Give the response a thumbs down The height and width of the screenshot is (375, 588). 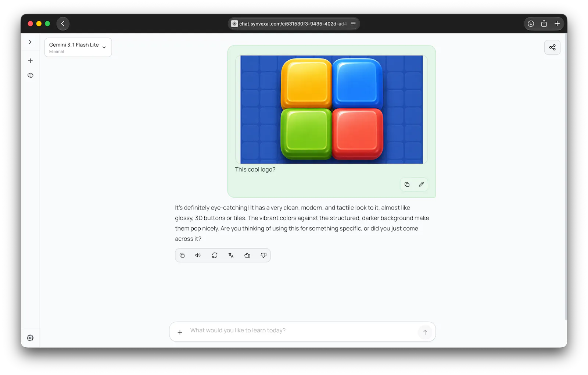tap(263, 255)
